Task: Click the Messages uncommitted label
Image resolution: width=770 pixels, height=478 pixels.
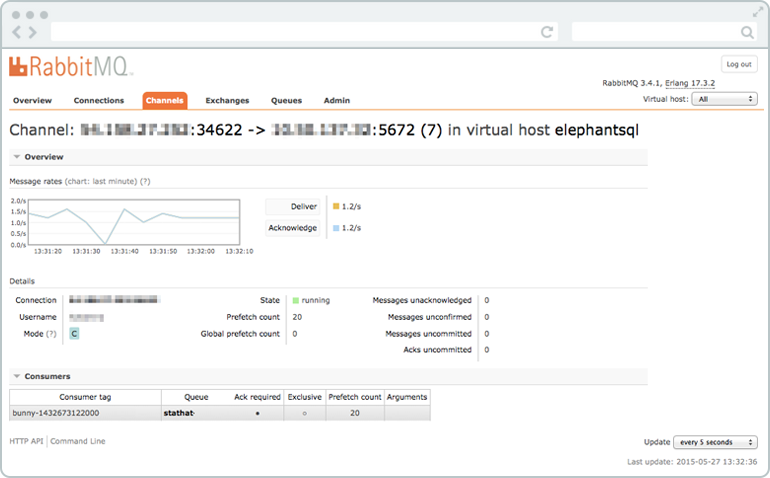Action: point(428,334)
